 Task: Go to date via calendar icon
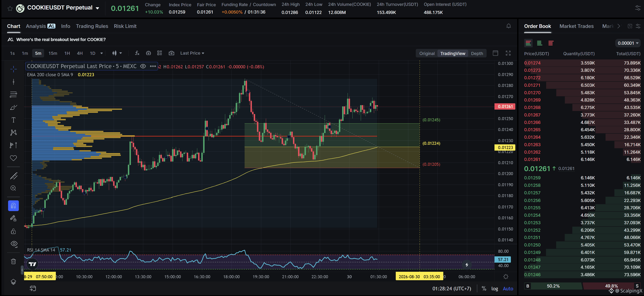(x=33, y=288)
